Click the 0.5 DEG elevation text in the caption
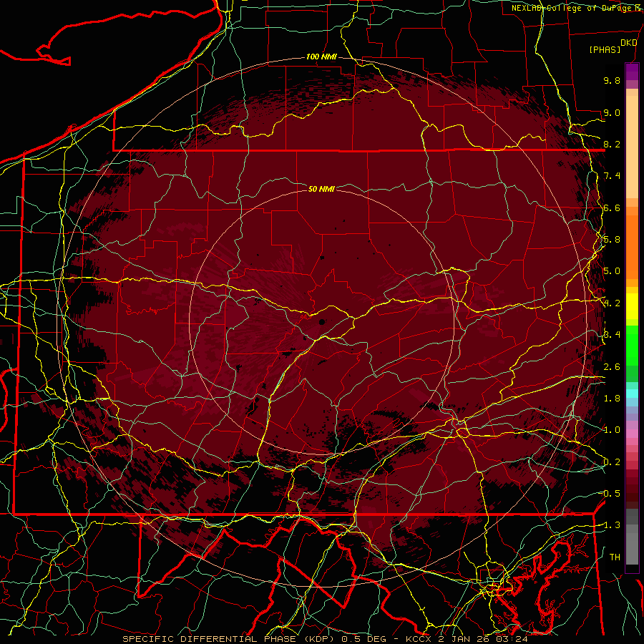This screenshot has height=644, width=644. pyautogui.click(x=364, y=639)
